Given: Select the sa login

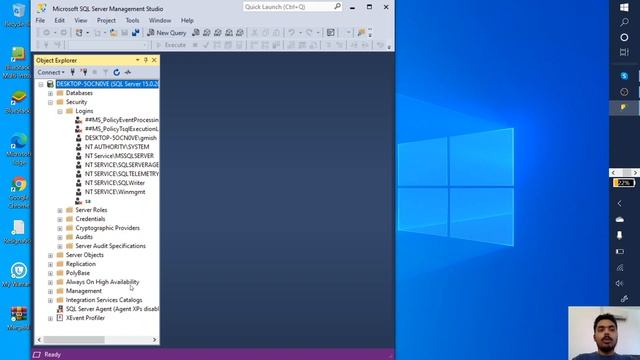Looking at the screenshot, I should [88, 201].
